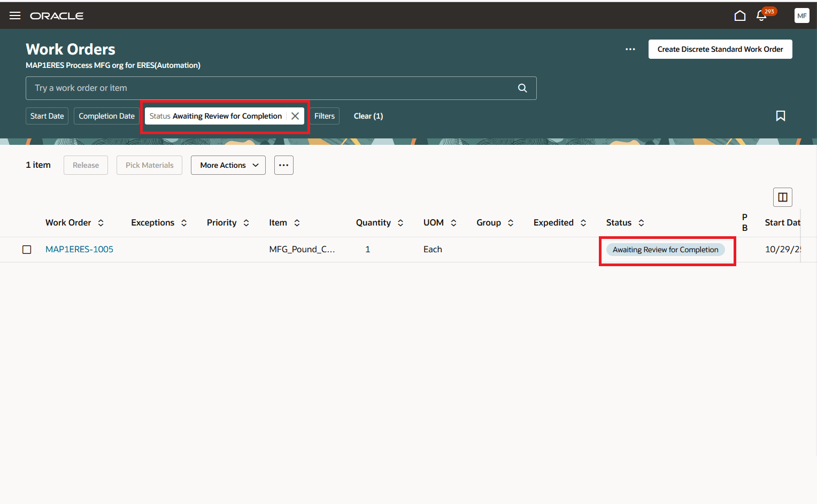
Task: Open the Completion Date filter chip
Action: pos(107,116)
